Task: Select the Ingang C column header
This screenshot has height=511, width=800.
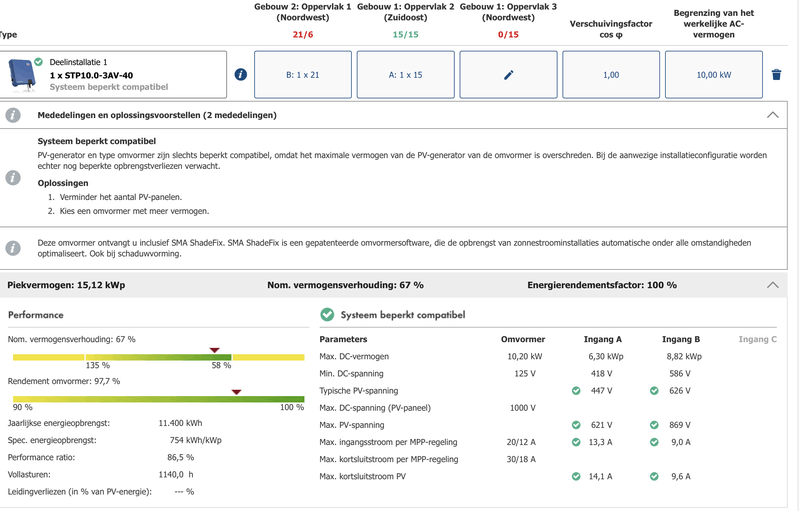Action: (x=757, y=339)
